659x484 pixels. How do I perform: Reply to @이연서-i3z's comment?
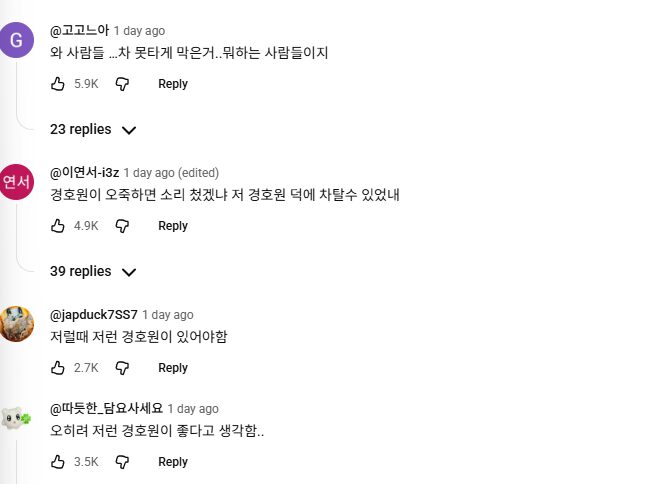coord(173,226)
